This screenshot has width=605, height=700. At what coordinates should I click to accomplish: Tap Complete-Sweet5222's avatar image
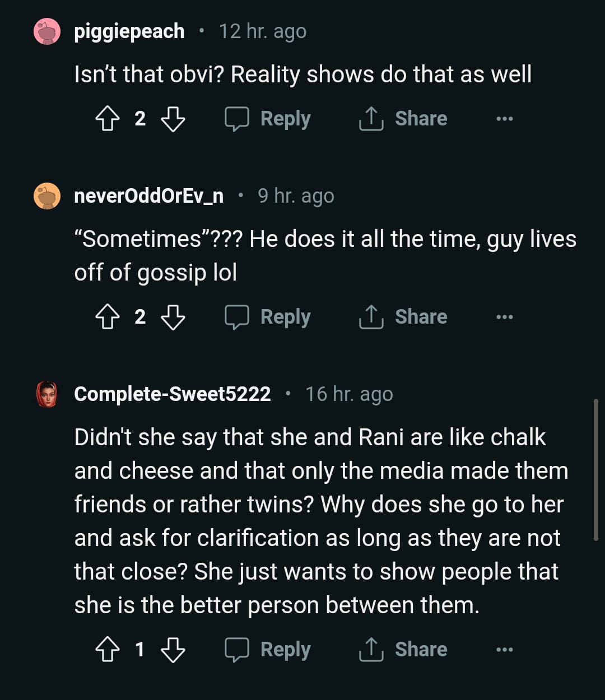[x=47, y=394]
